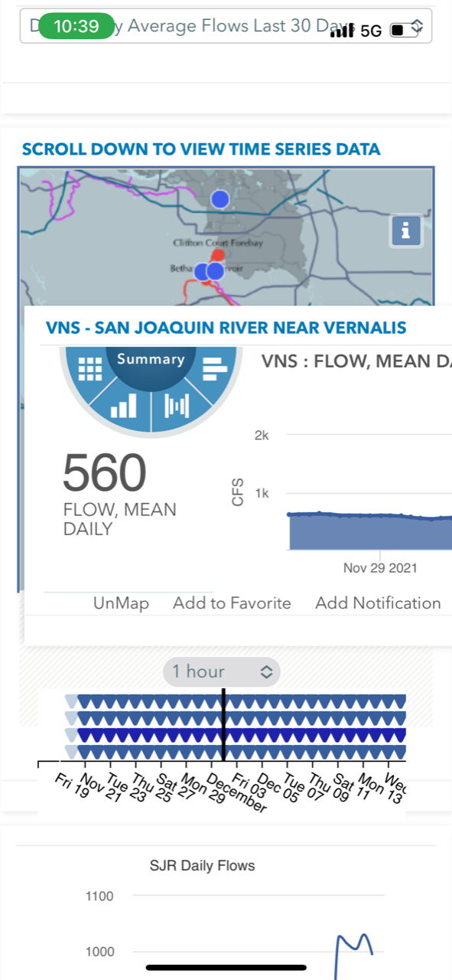
Task: Click the northern blue station marker on map
Action: tap(220, 199)
